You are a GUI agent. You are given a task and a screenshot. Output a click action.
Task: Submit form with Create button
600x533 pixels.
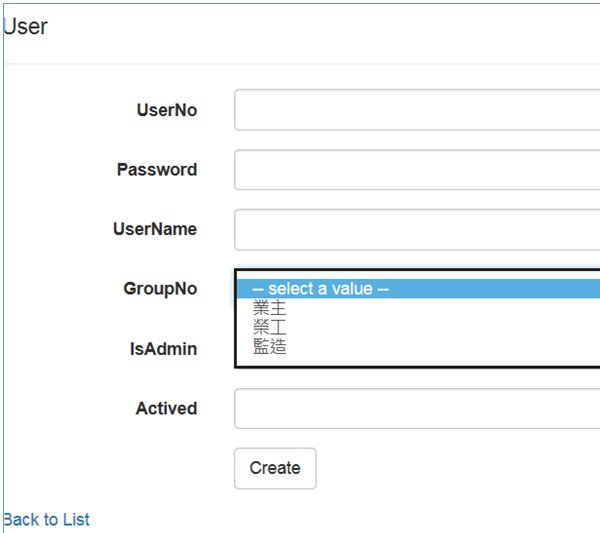tap(275, 468)
